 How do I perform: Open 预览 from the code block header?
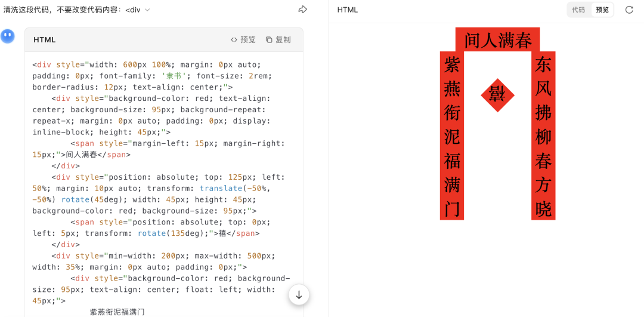coord(243,40)
